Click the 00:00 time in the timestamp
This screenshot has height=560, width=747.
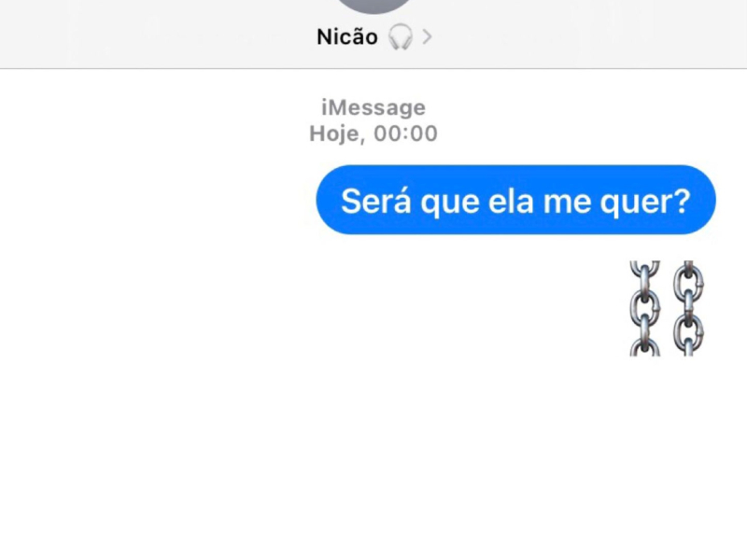(405, 133)
